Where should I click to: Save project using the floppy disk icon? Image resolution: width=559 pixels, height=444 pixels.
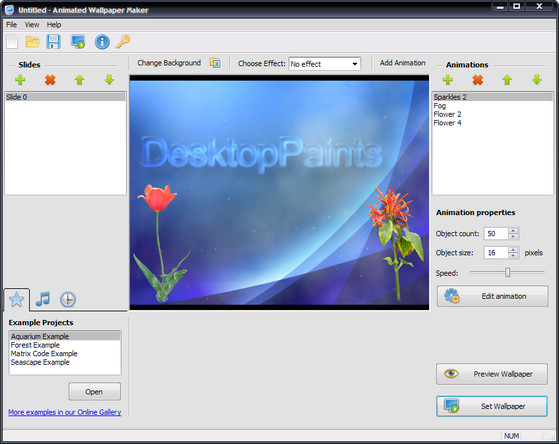pos(53,42)
